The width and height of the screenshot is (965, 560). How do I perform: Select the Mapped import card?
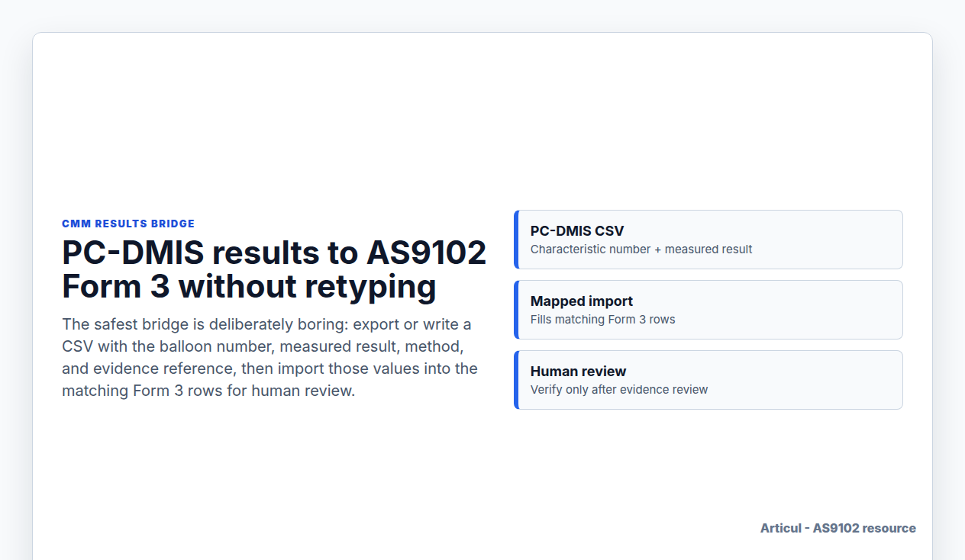point(708,310)
